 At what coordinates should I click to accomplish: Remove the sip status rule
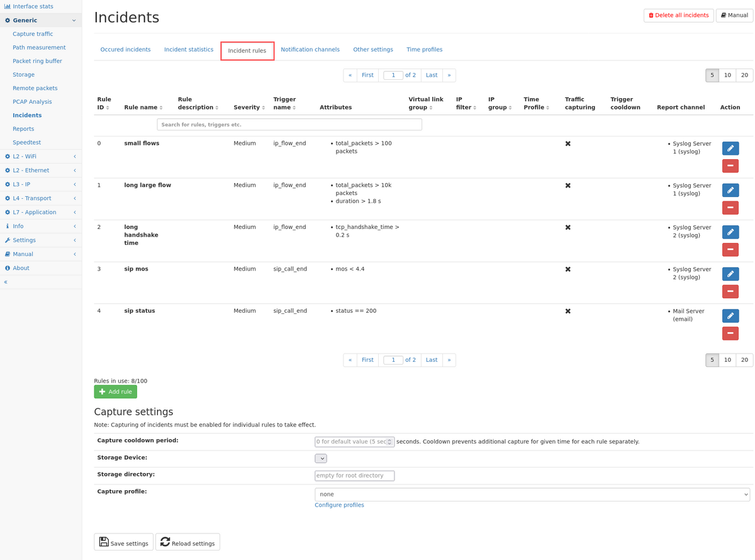(x=730, y=333)
